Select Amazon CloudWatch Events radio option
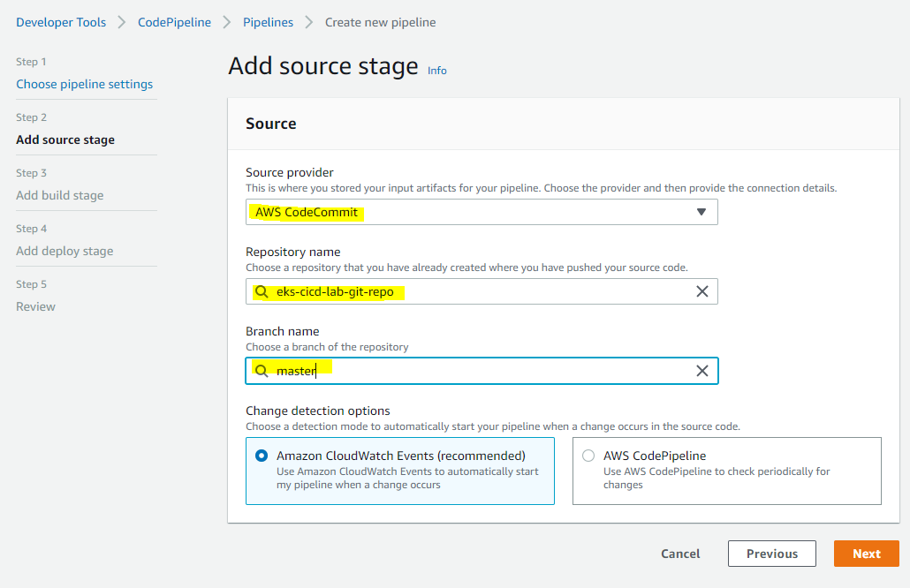The width and height of the screenshot is (910, 588). pyautogui.click(x=262, y=456)
